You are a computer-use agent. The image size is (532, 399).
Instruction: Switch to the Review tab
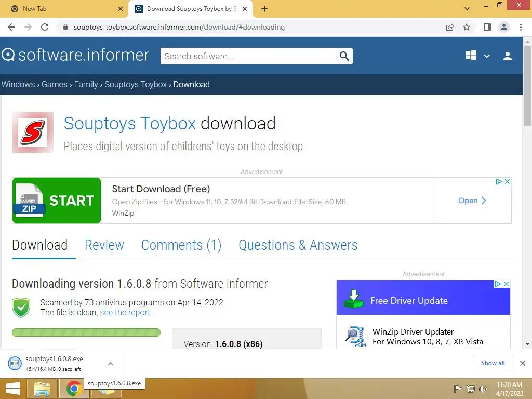pyautogui.click(x=104, y=245)
